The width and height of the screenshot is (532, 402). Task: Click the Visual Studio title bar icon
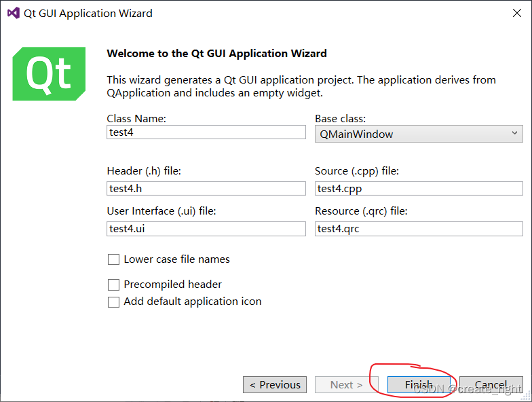coord(14,14)
